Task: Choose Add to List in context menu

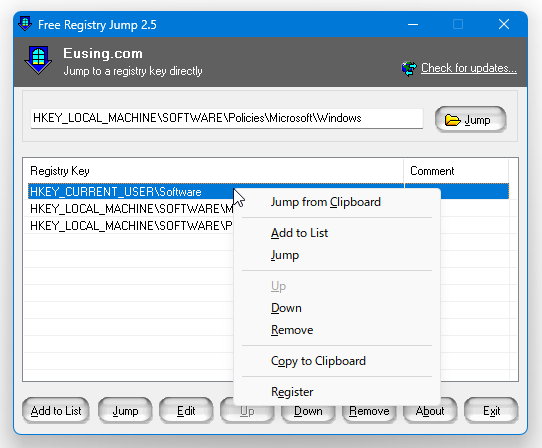Action: (337, 233)
